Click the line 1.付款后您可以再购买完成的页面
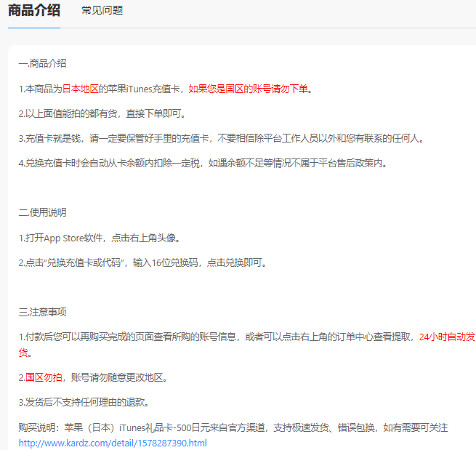The image size is (476, 450). pyautogui.click(x=246, y=345)
